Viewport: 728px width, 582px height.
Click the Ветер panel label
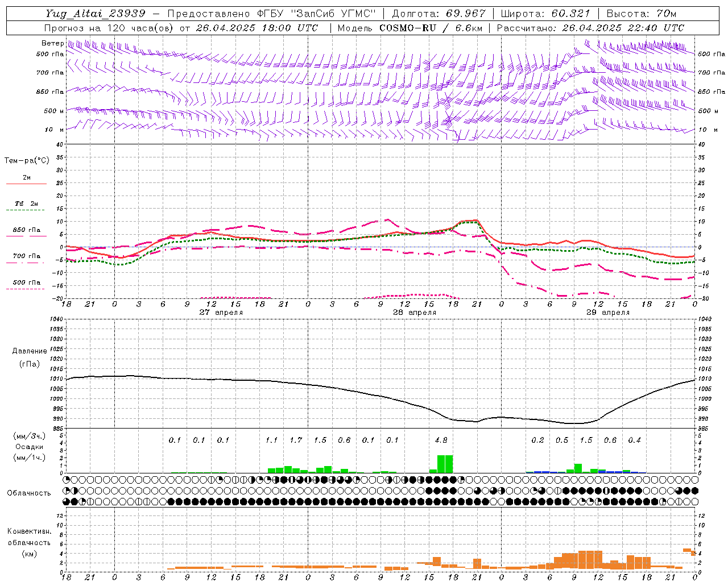pos(52,43)
